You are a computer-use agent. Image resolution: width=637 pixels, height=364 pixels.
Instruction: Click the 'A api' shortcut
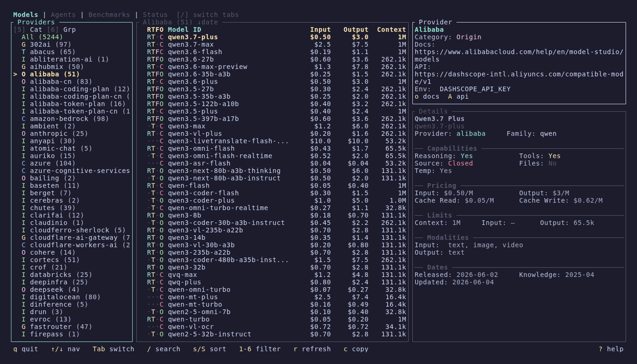(x=458, y=96)
